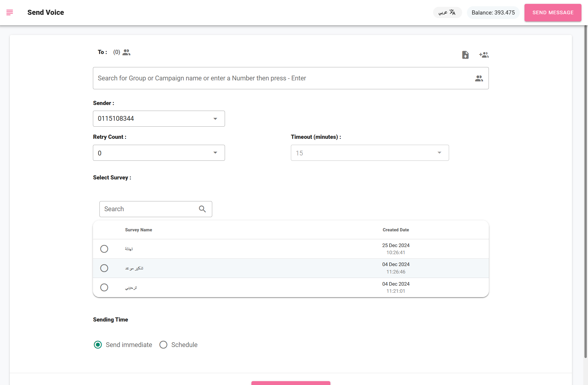Upload a contacts file icon

[465, 55]
